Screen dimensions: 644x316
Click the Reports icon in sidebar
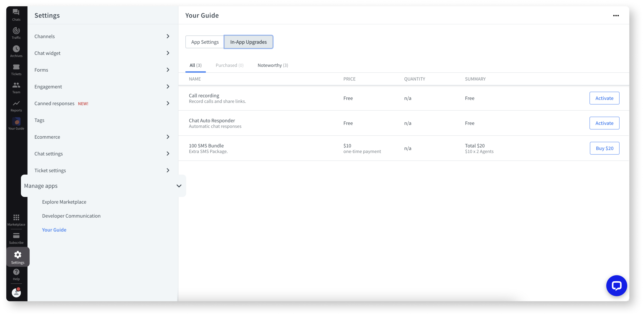(16, 106)
